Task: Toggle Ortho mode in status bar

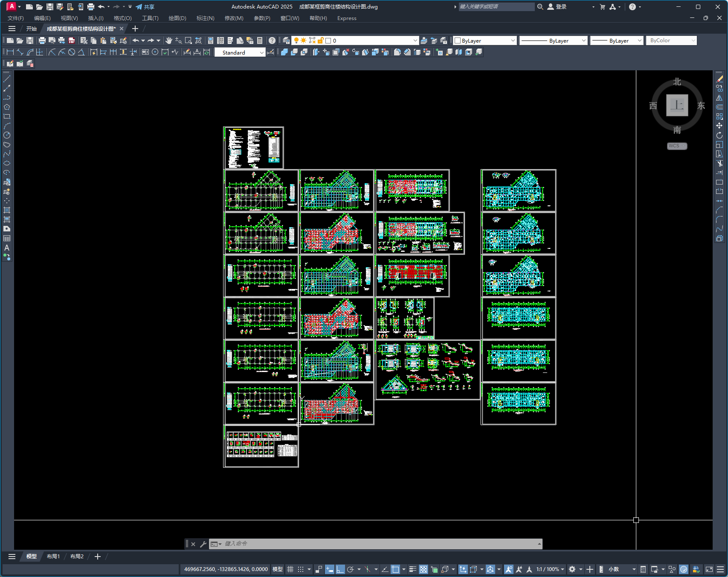Action: pyautogui.click(x=340, y=569)
